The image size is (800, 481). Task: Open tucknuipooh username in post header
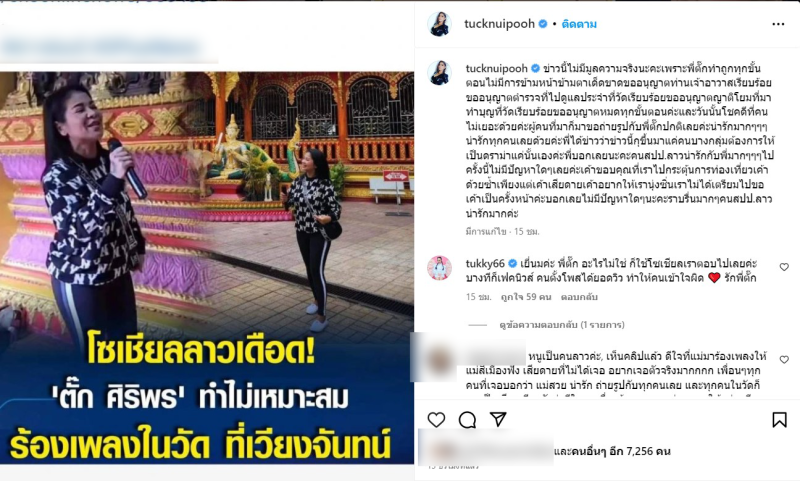click(x=499, y=24)
